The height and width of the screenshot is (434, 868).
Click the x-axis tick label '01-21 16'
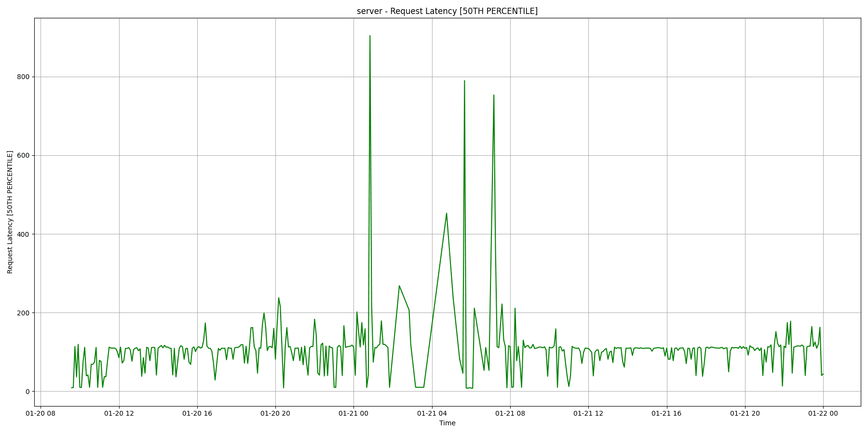(667, 413)
